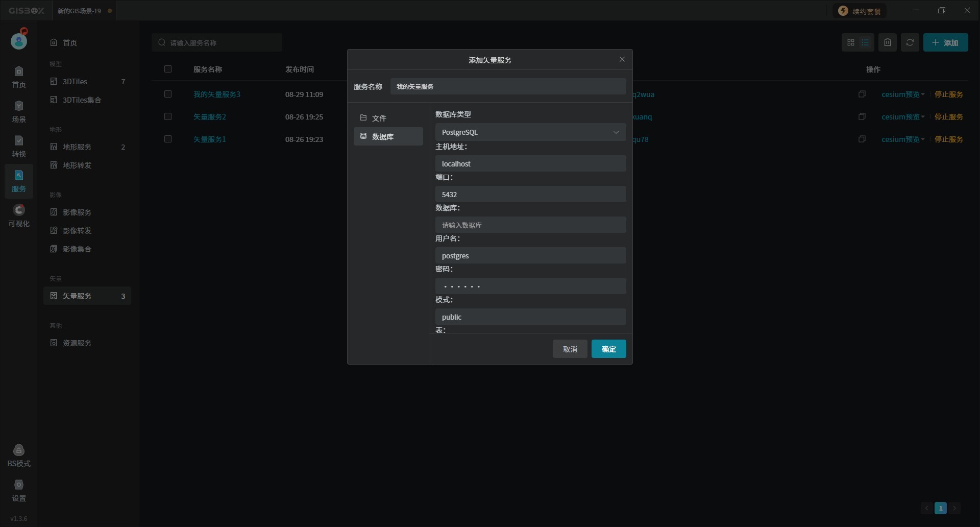The image size is (980, 527).
Task: Tick the checkbox next to 矢量服务2
Action: pyautogui.click(x=168, y=117)
